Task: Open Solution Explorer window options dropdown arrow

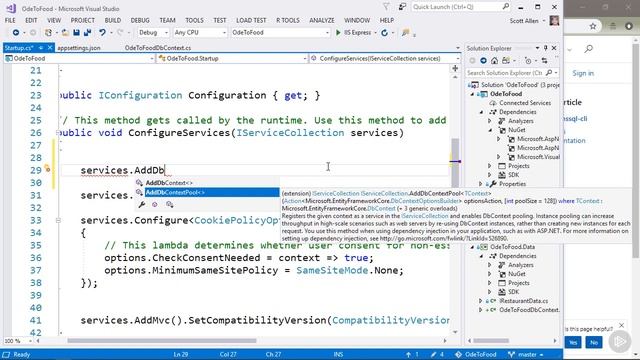Action: click(x=537, y=48)
